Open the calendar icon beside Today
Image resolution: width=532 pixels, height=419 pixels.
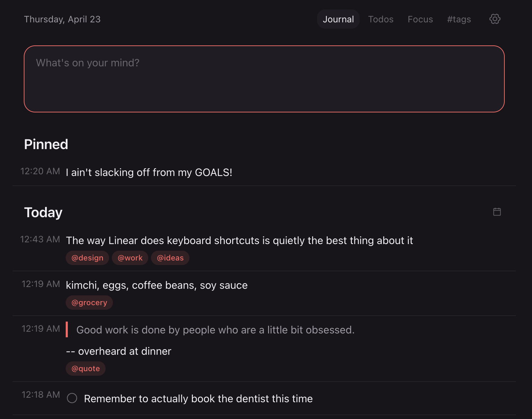[497, 212]
